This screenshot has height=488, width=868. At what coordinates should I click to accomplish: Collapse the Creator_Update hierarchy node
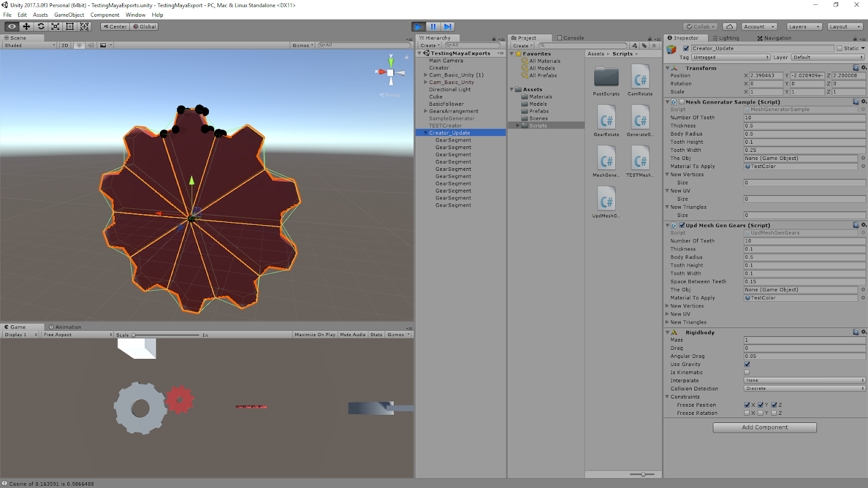coord(425,133)
